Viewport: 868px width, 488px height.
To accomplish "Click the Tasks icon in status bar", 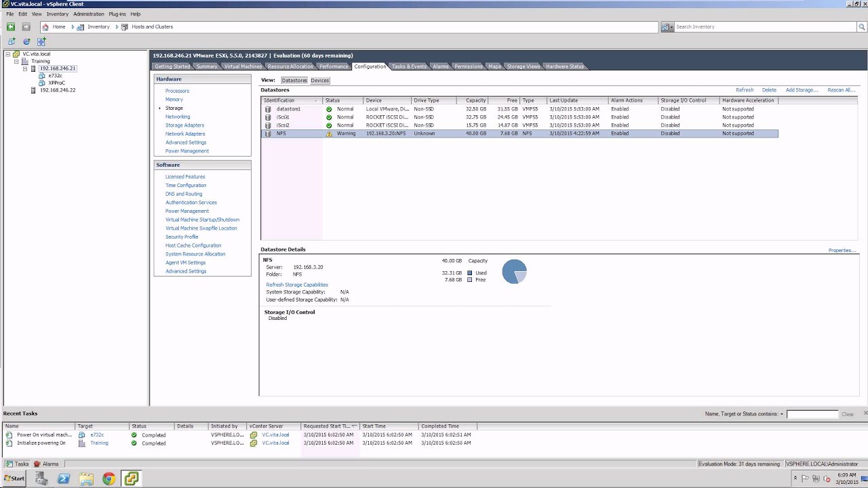I will point(9,464).
